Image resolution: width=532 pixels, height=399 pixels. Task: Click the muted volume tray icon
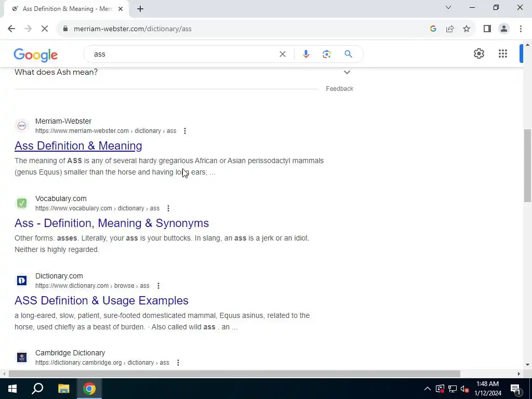[x=464, y=389]
